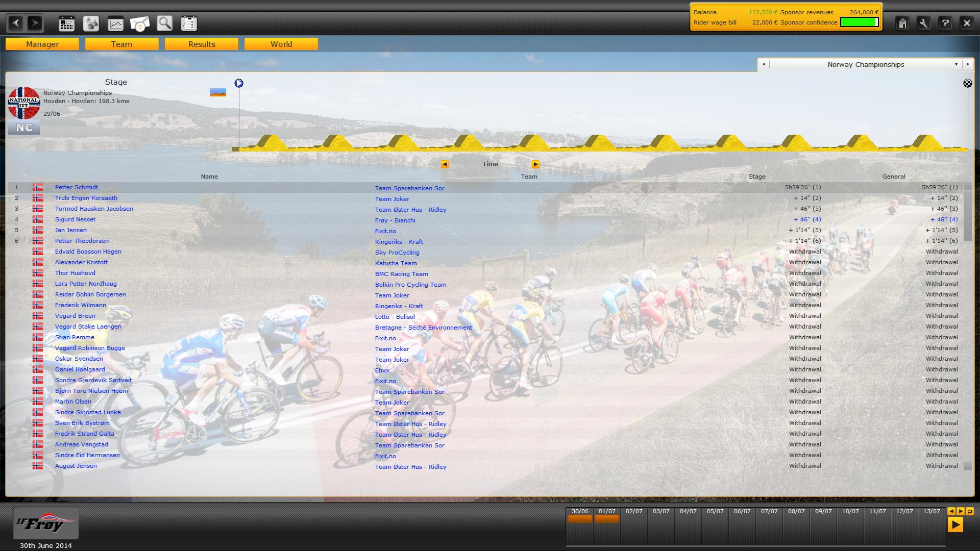Viewport: 980px width, 551px height.
Task: Switch to next classification right of Time
Action: [535, 164]
